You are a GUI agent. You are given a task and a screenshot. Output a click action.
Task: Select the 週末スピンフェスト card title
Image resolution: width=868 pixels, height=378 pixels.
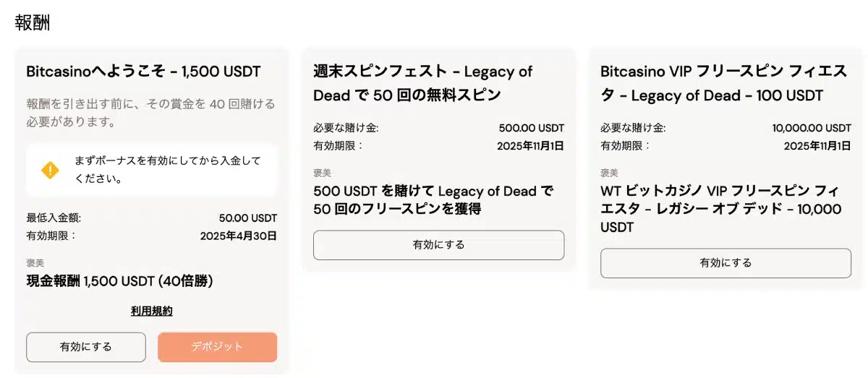coord(423,83)
